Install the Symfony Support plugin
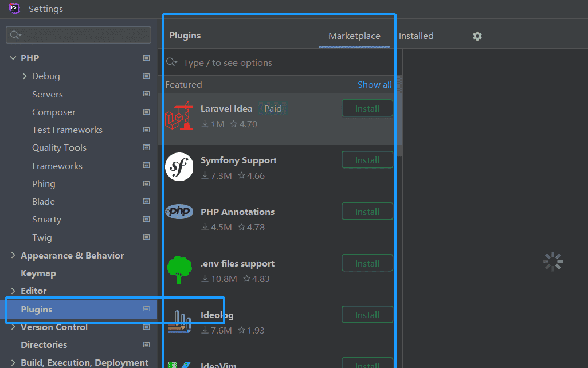The image size is (588, 368). (x=367, y=160)
